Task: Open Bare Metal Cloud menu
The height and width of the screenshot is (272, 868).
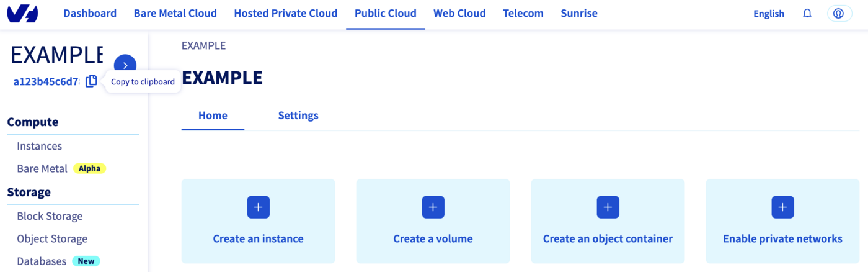Action: [175, 13]
